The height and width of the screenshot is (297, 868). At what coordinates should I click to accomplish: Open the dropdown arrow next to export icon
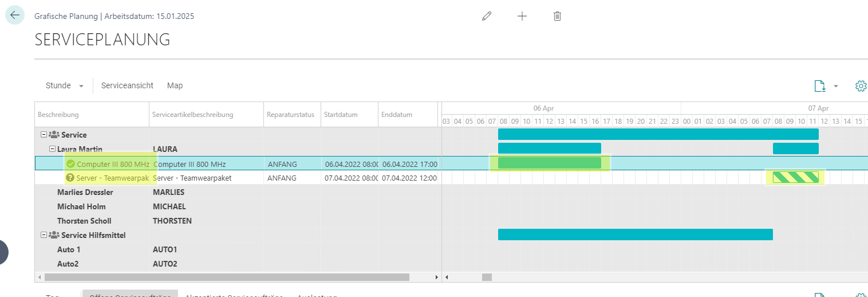(x=836, y=86)
